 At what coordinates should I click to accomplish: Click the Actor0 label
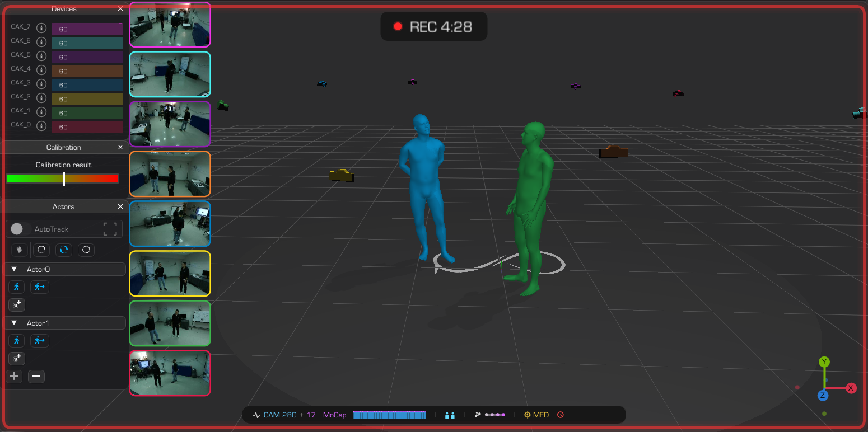(x=39, y=270)
